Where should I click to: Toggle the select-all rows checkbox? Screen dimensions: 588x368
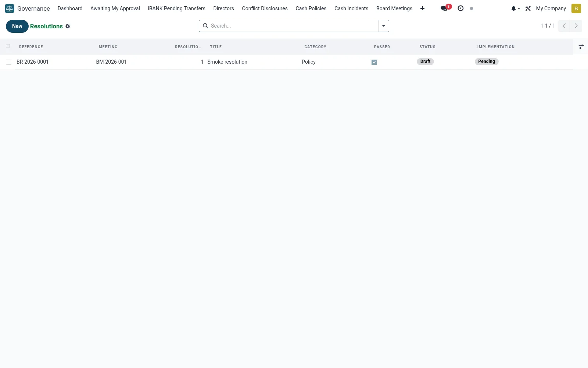tap(8, 46)
